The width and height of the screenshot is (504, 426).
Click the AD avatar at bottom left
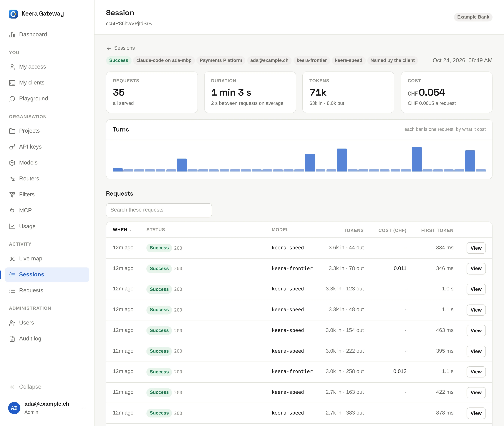click(14, 408)
